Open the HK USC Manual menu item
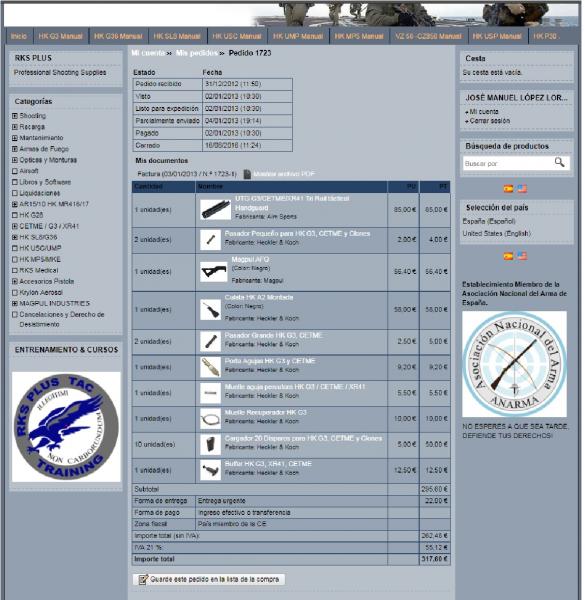This screenshot has height=600, width=585. 237,36
